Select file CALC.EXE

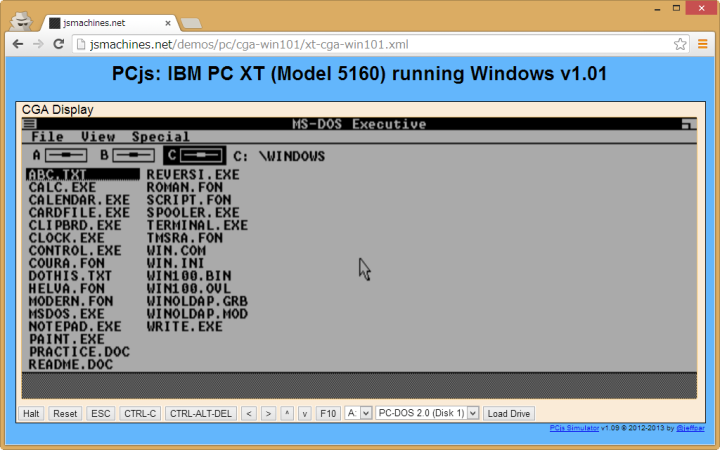click(x=62, y=187)
